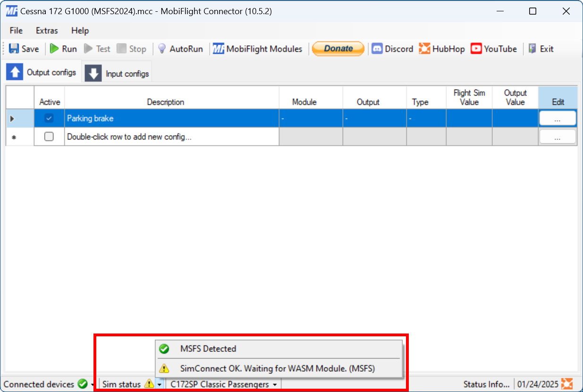Click HubHop icon in status bar
This screenshot has width=583, height=392.
tap(567, 384)
